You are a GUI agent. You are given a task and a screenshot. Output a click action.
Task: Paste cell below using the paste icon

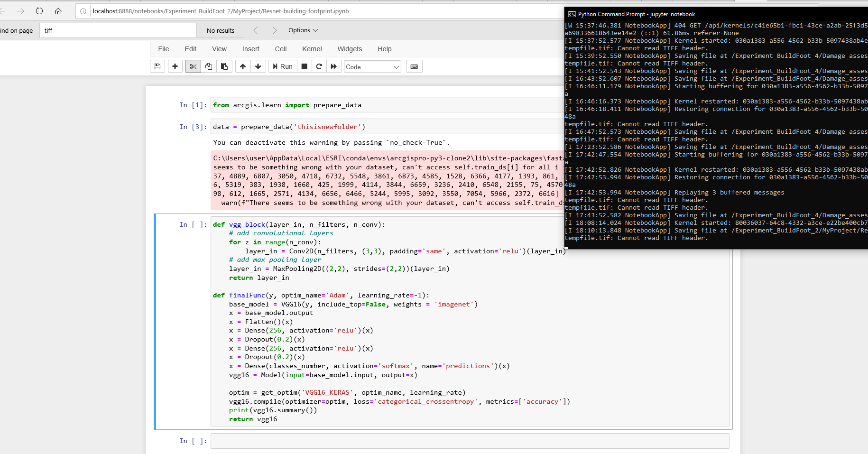pos(224,66)
